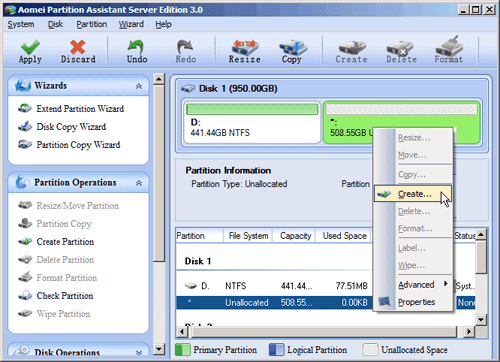Click the Disk 1 drive icon
The height and width of the screenshot is (362, 500).
188,88
